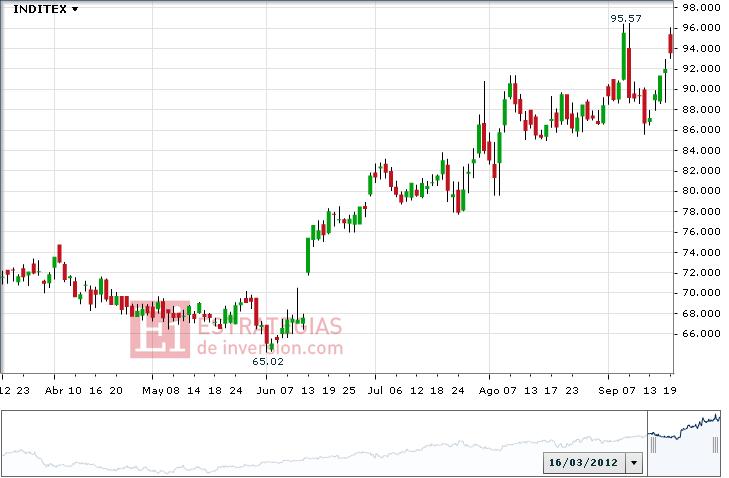Click the 86.000 price axis label
The image size is (729, 478).
click(x=701, y=130)
